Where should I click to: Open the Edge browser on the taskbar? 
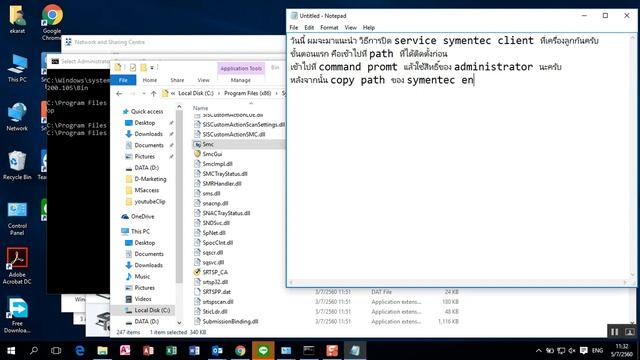pos(80,350)
